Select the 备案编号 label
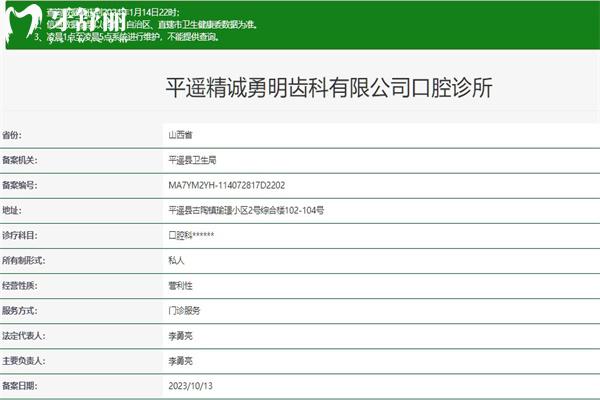This screenshot has height=400, width=600. (20, 185)
